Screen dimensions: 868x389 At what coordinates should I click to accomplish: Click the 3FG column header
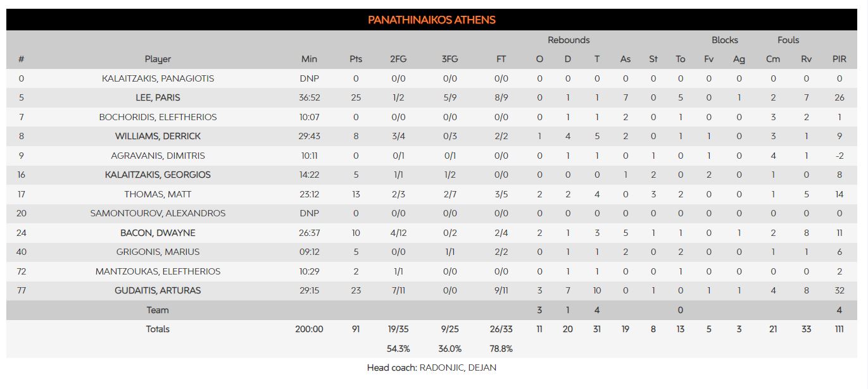point(450,59)
